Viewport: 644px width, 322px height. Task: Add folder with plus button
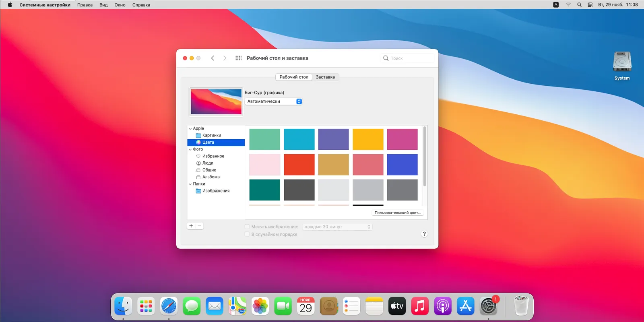(x=191, y=226)
